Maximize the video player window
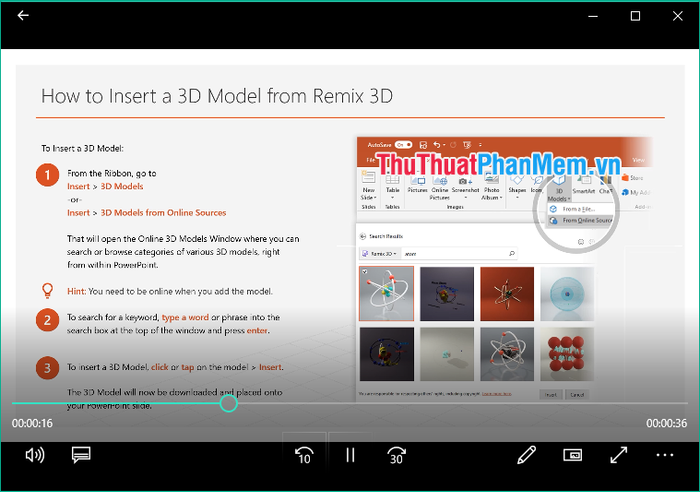This screenshot has height=492, width=700. point(635,16)
